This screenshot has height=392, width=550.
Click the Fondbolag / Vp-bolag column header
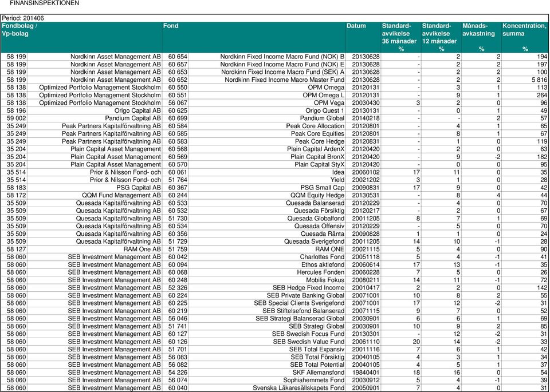point(81,38)
